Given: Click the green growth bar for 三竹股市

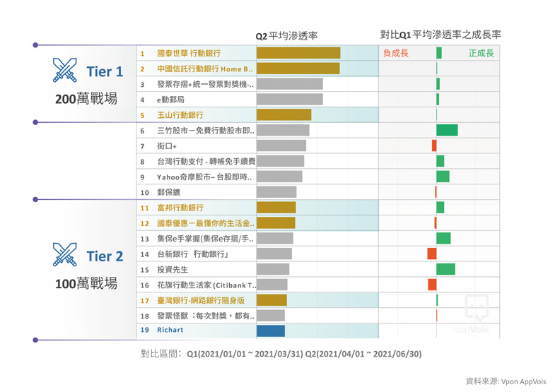Looking at the screenshot, I should click(x=447, y=130).
